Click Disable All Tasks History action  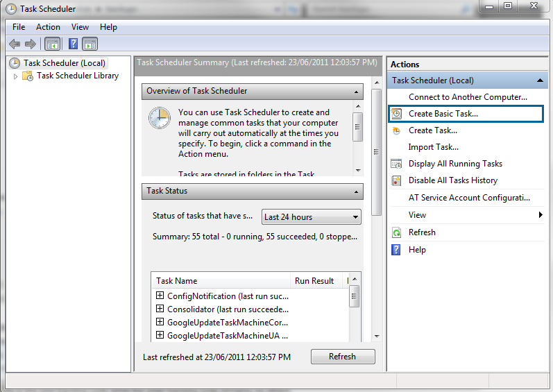tap(453, 180)
